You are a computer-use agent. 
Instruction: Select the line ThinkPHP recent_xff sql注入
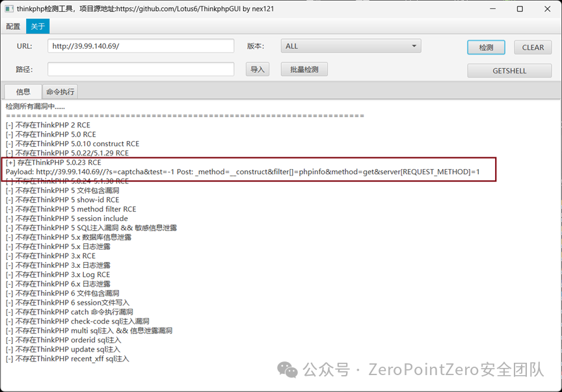[68, 358]
